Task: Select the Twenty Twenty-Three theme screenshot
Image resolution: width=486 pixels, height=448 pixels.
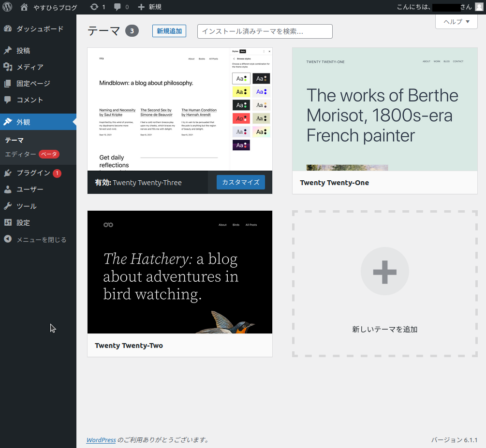Action: pyautogui.click(x=180, y=109)
